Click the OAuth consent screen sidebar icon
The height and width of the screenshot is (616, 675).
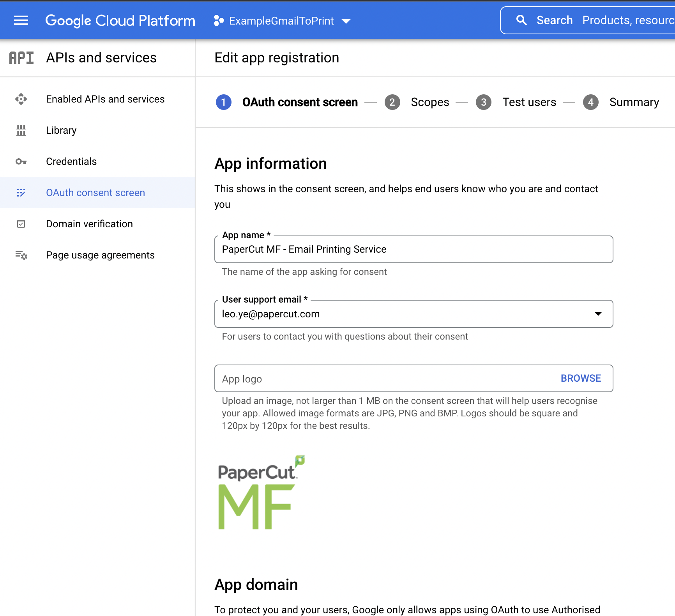pos(21,193)
